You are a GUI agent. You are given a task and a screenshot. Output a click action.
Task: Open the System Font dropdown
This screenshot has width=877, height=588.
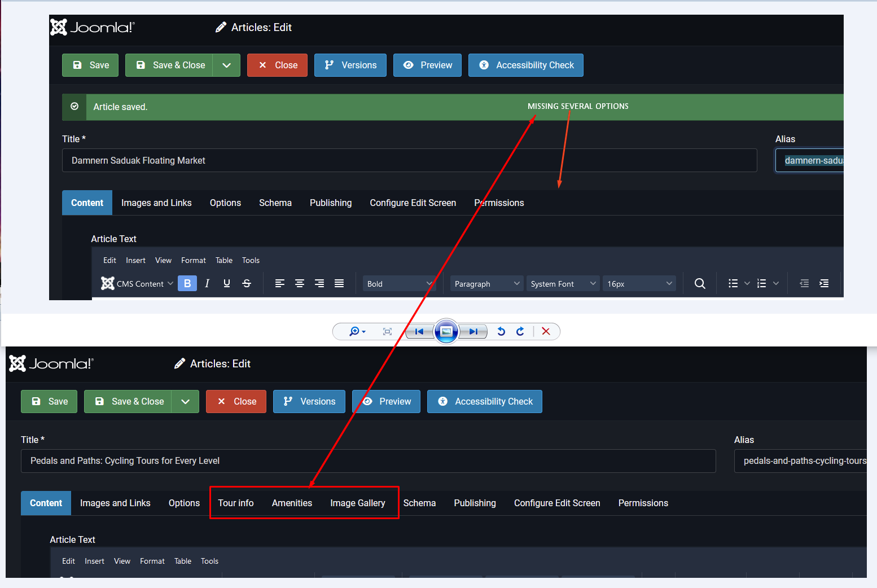pyautogui.click(x=563, y=283)
